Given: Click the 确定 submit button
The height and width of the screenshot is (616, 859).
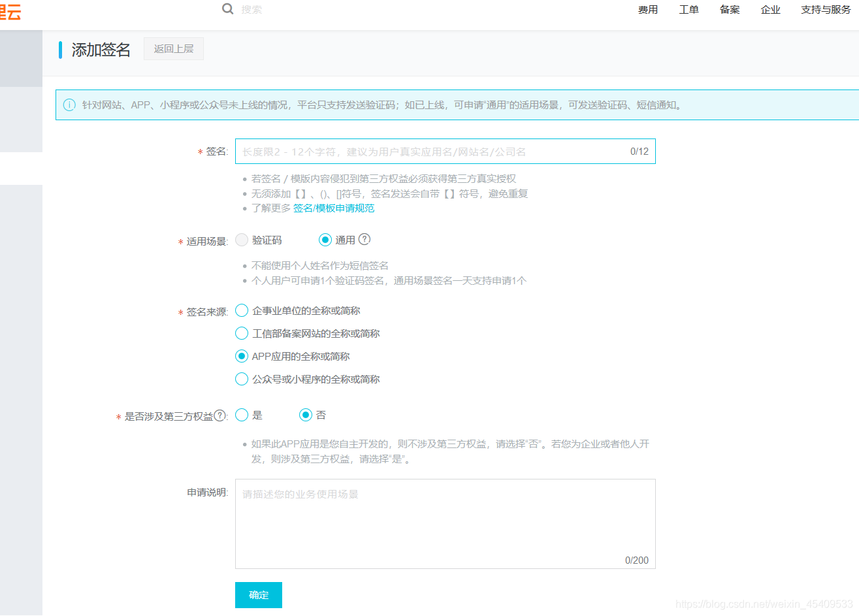Looking at the screenshot, I should coord(259,595).
